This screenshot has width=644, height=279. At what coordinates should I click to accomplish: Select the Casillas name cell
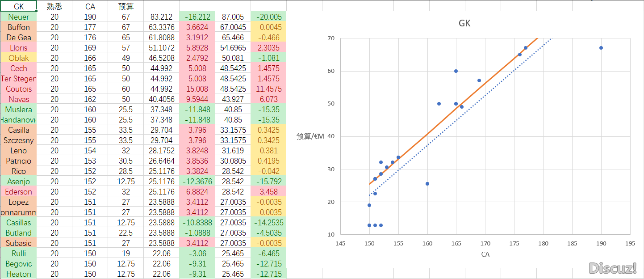coord(19,223)
